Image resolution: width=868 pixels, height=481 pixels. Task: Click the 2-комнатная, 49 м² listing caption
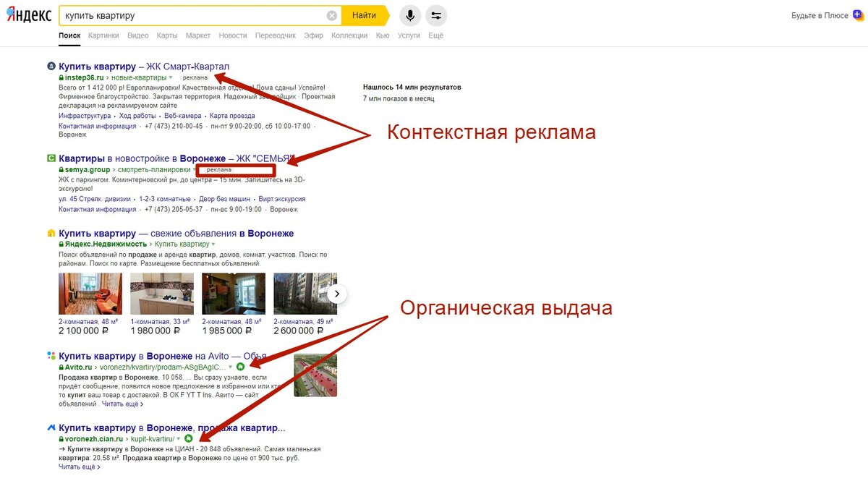[x=303, y=321]
